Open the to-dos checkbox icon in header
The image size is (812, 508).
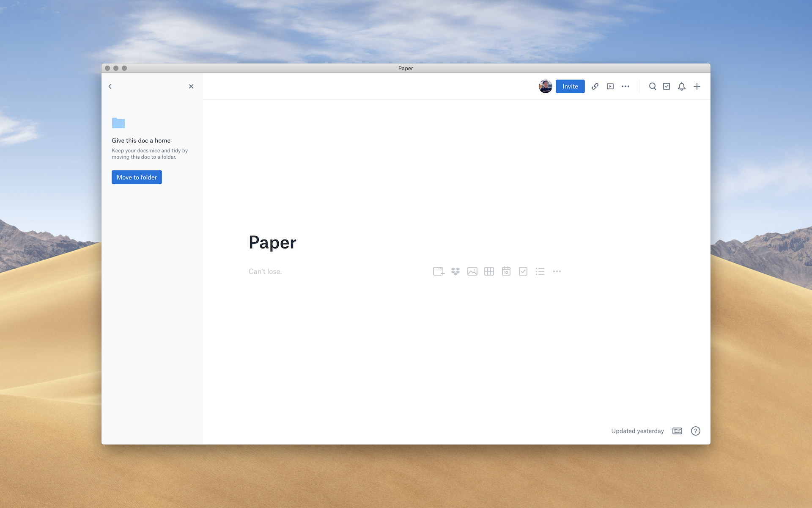667,86
